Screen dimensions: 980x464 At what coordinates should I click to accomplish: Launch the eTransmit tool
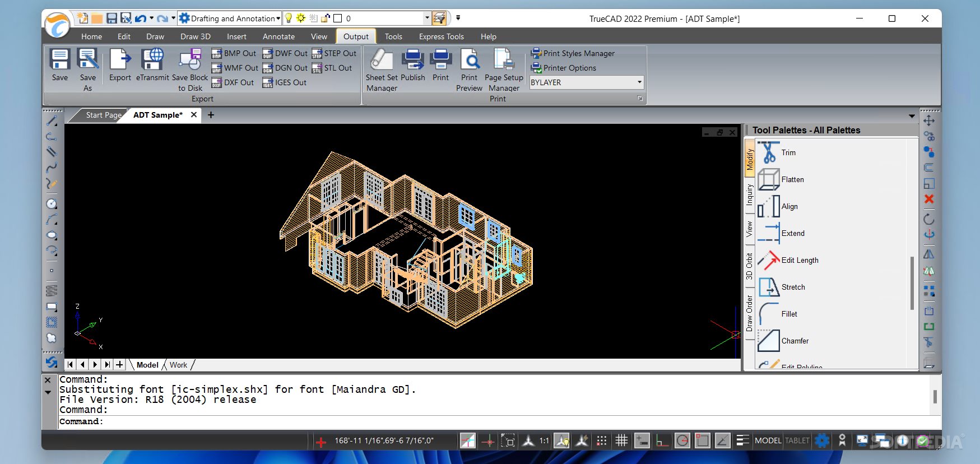[152, 65]
